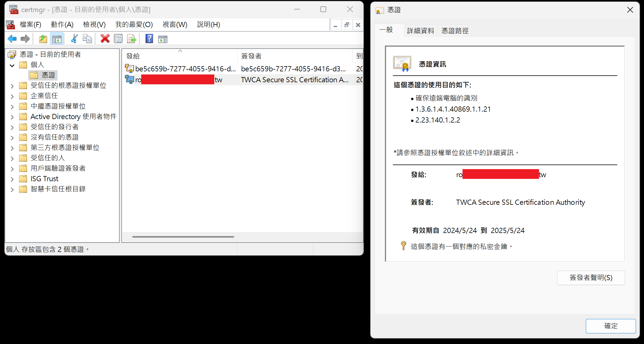Image resolution: width=644 pixels, height=344 pixels.
Task: Select the 個人 folder label
Action: [x=37, y=65]
